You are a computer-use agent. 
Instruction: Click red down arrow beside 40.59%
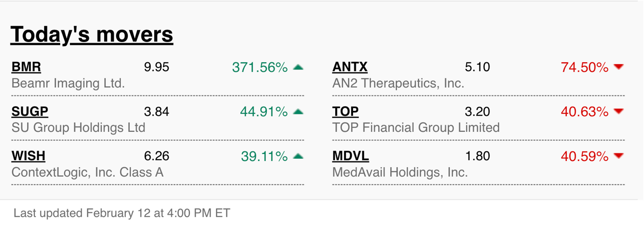(619, 156)
